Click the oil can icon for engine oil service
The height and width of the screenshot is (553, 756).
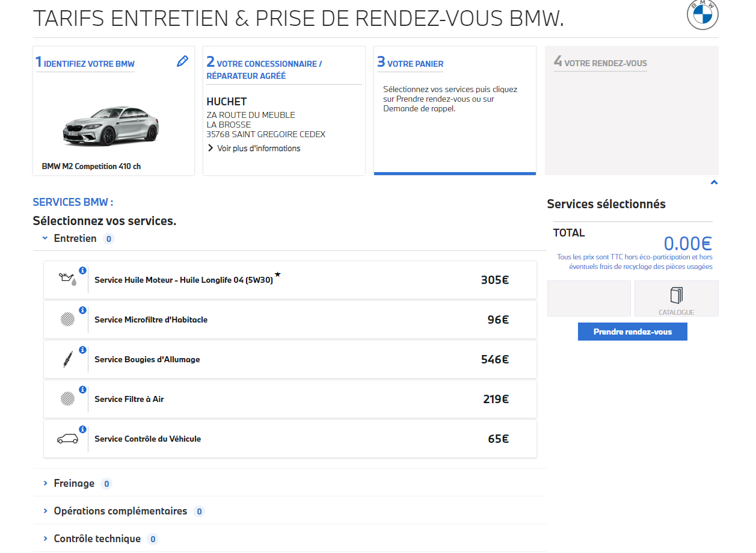[x=67, y=279]
